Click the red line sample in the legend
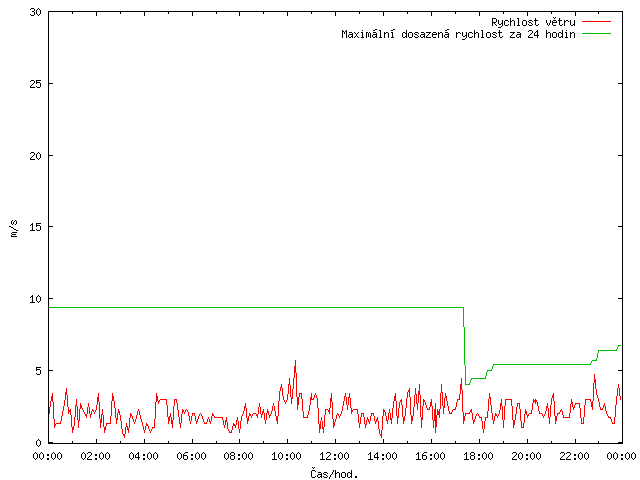Viewport: 640px width, 480px height. 596,22
